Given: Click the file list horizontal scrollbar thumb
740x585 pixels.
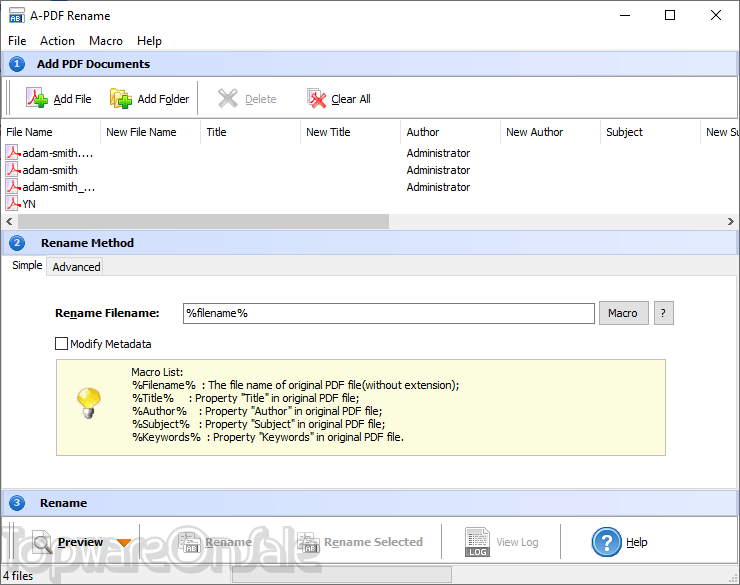Looking at the screenshot, I should tap(203, 221).
